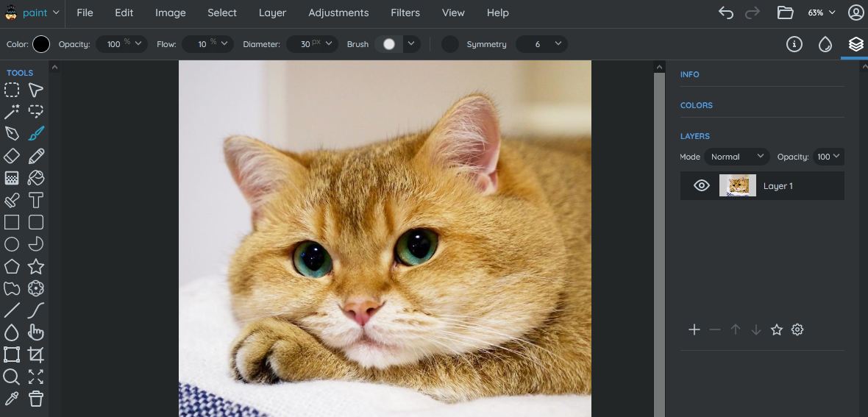Show the Layers stack panel icon

pyautogui.click(x=855, y=44)
